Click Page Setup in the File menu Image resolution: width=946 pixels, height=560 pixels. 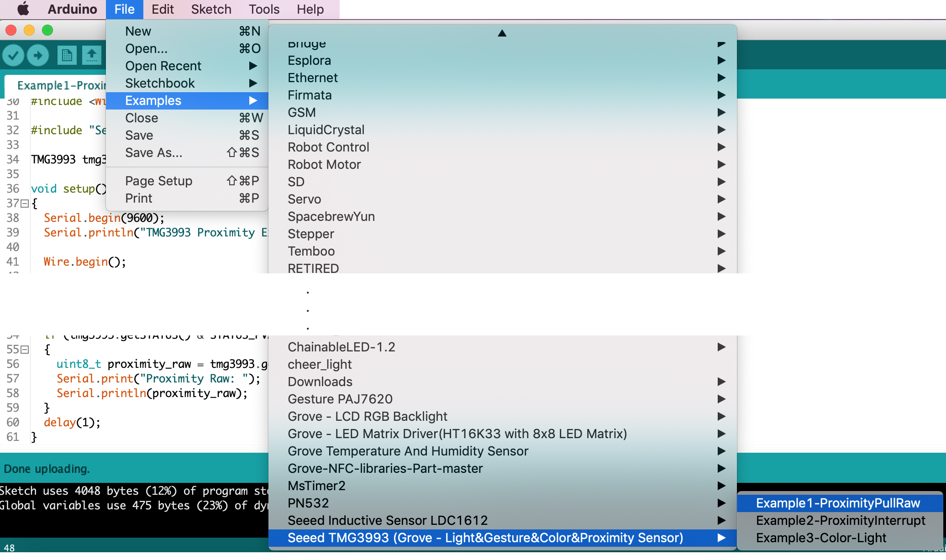click(158, 181)
